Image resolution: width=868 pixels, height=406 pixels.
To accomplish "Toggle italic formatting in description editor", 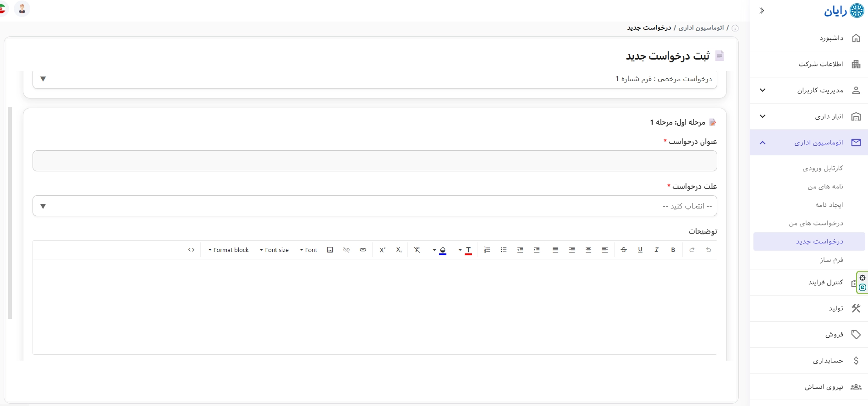I will 656,250.
